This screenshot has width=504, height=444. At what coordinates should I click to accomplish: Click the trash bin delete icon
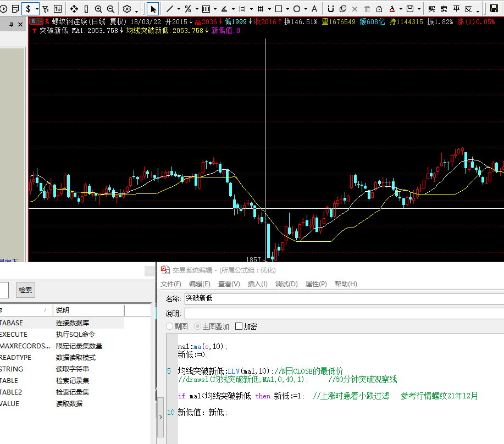pyautogui.click(x=367, y=9)
